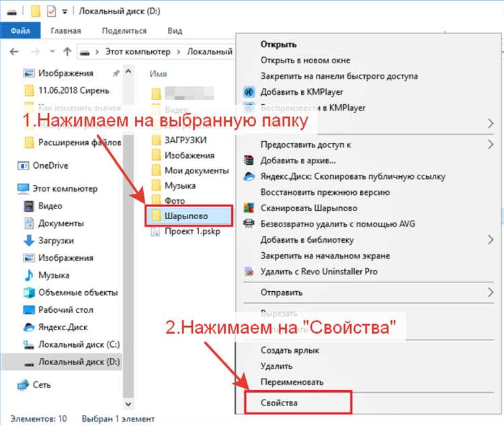
Task: Select Закрепить на начальном экране
Action: pyautogui.click(x=369, y=256)
